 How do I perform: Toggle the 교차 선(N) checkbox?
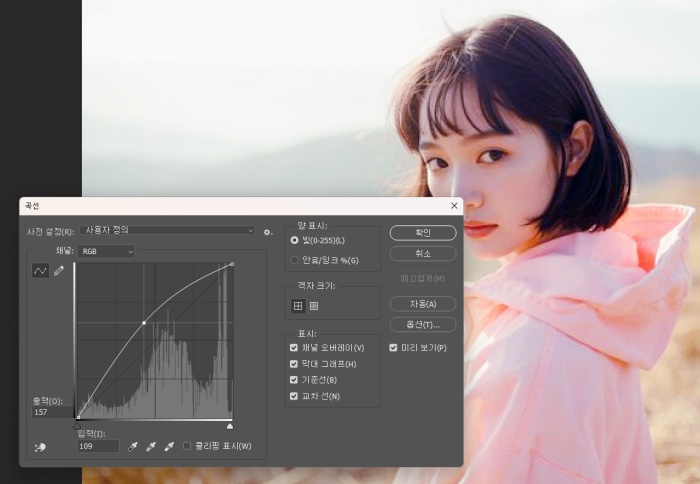tap(294, 396)
